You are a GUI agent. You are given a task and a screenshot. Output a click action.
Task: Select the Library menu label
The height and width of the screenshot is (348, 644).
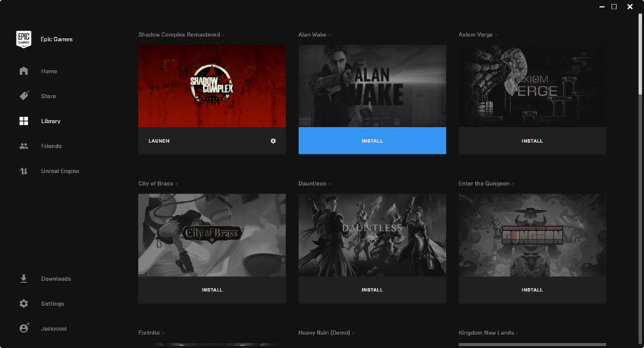[x=51, y=121]
